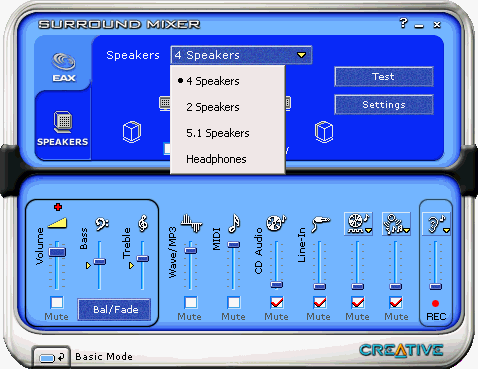
Task: Open the microphone source dropdown icon
Action: tap(396, 223)
